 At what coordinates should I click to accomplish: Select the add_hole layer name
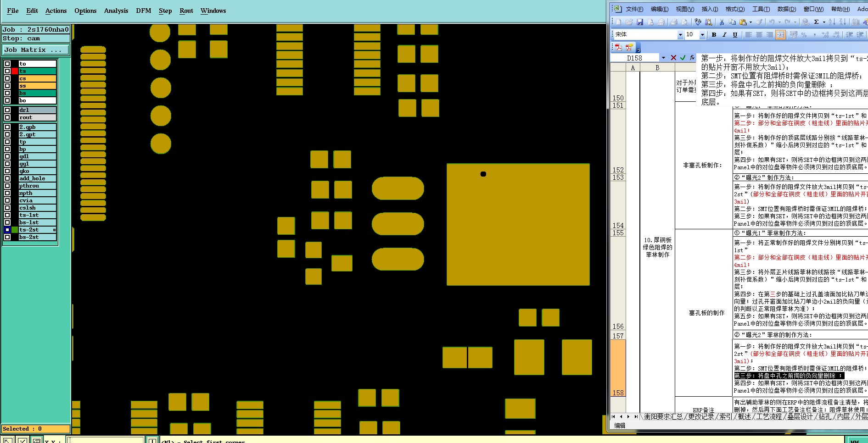pos(37,178)
